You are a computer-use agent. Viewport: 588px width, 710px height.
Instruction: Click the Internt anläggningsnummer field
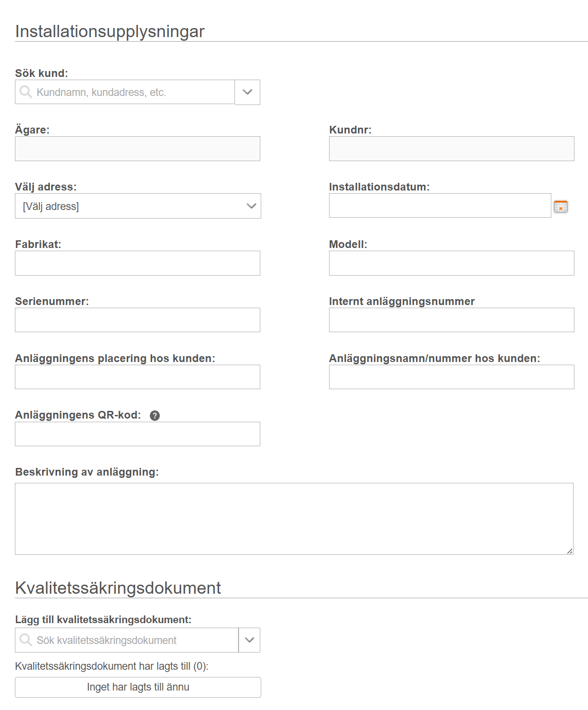[451, 320]
